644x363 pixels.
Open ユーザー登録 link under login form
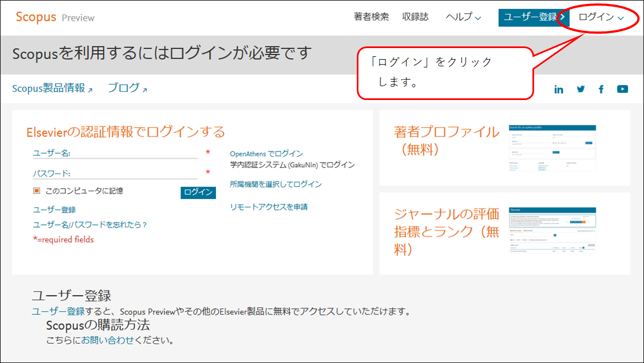click(x=54, y=209)
